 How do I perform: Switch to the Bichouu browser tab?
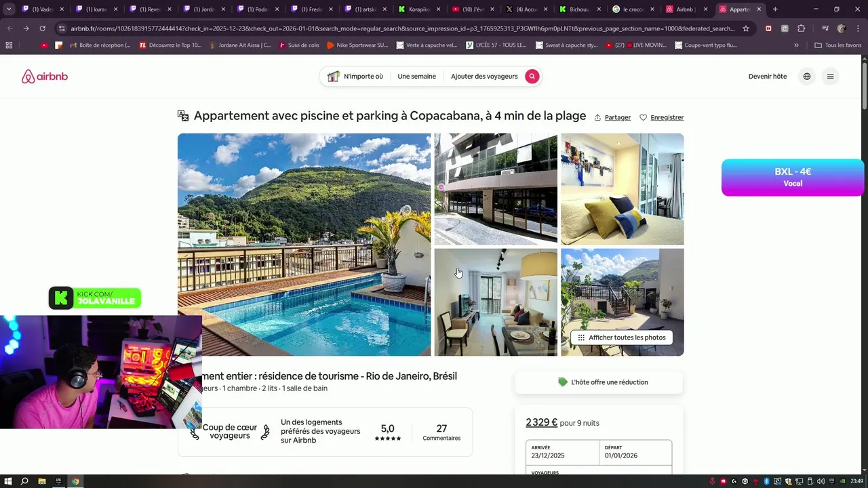(580, 9)
